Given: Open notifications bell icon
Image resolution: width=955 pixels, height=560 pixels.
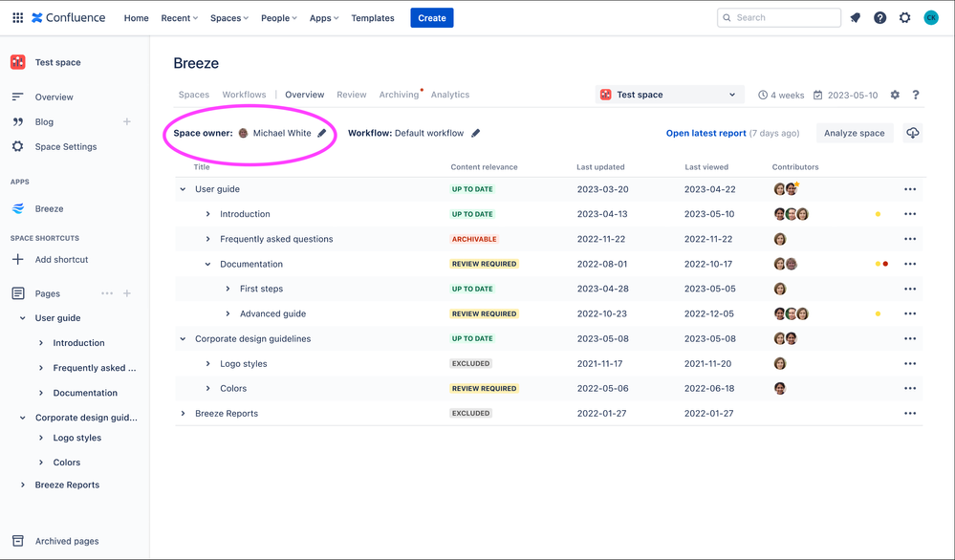Looking at the screenshot, I should [x=856, y=17].
